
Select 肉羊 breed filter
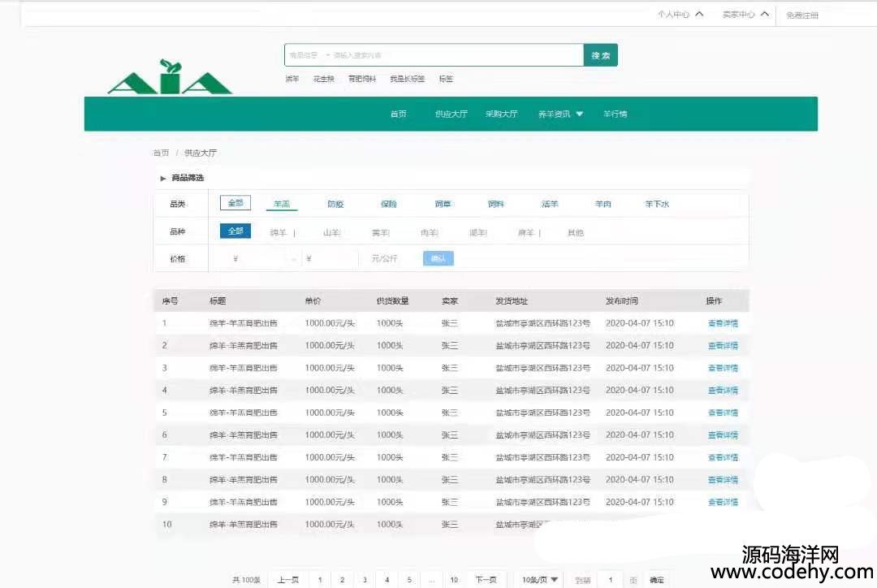pos(429,233)
